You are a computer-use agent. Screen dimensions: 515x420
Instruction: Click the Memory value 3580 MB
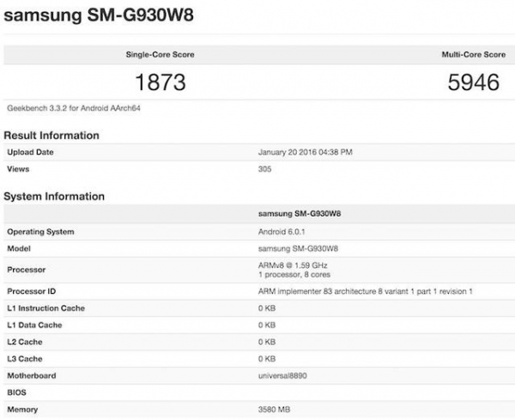(274, 410)
